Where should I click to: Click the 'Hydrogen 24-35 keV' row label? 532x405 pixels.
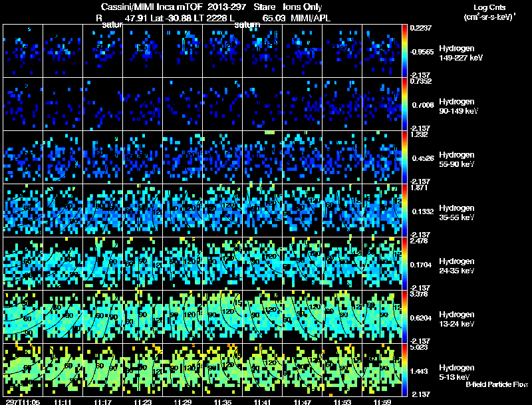click(x=456, y=266)
